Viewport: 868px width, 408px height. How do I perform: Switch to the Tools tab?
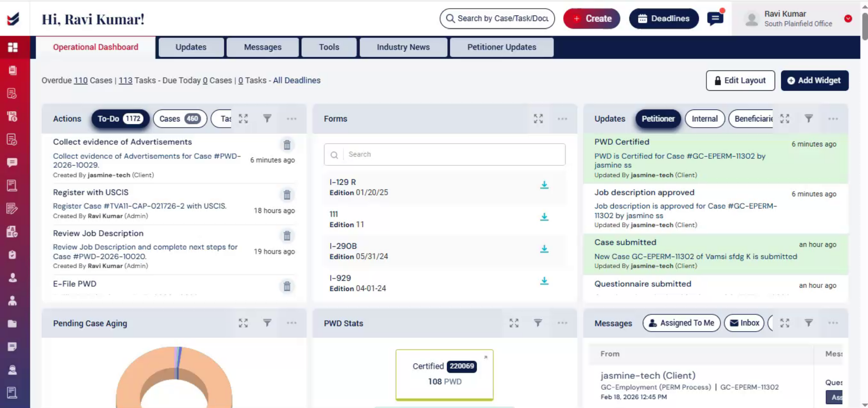[329, 47]
